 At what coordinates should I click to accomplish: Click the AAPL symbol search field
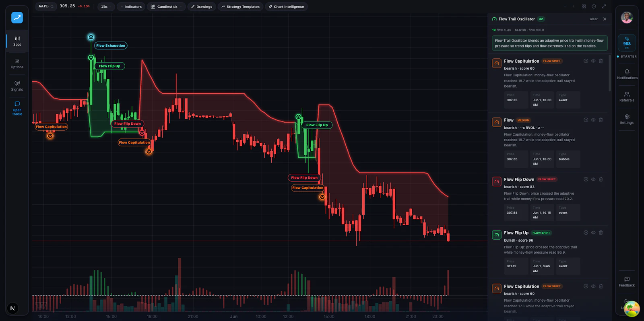pos(46,6)
